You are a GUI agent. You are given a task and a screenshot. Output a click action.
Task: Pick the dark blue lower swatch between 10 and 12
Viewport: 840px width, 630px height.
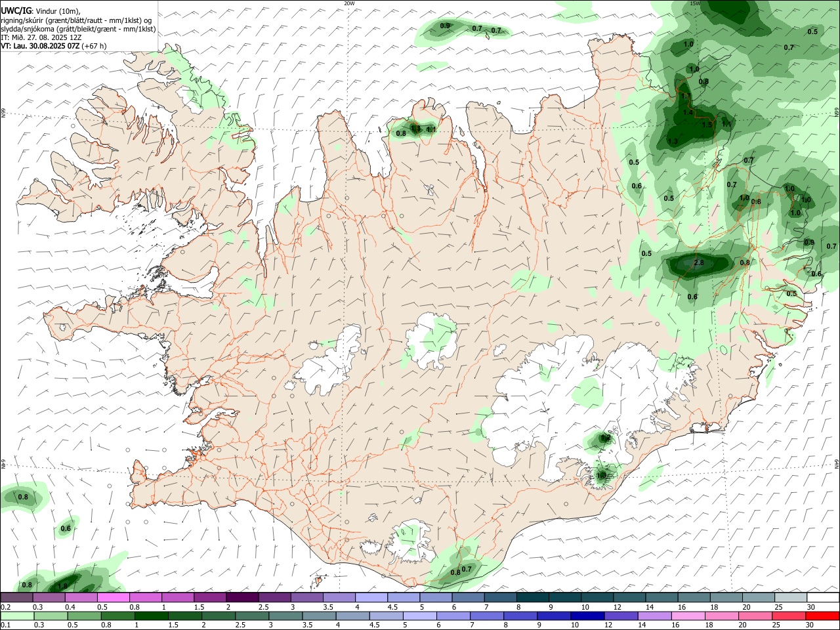click(587, 616)
